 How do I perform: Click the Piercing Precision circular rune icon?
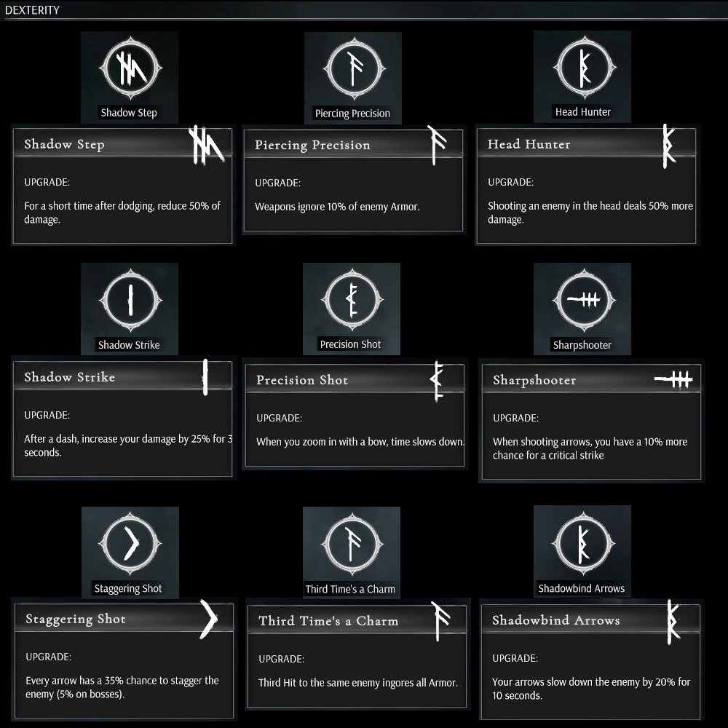(352, 69)
